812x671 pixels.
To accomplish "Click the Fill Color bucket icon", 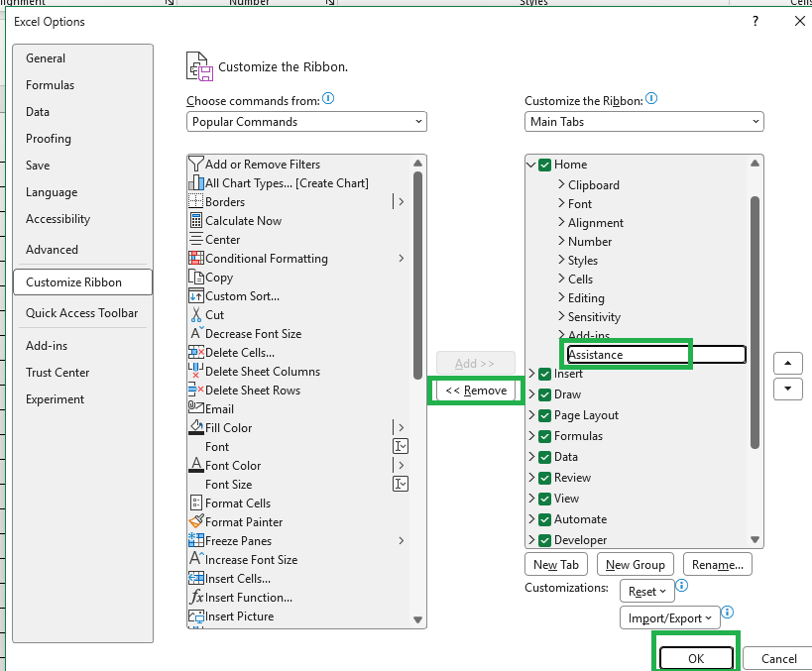I will (x=196, y=427).
